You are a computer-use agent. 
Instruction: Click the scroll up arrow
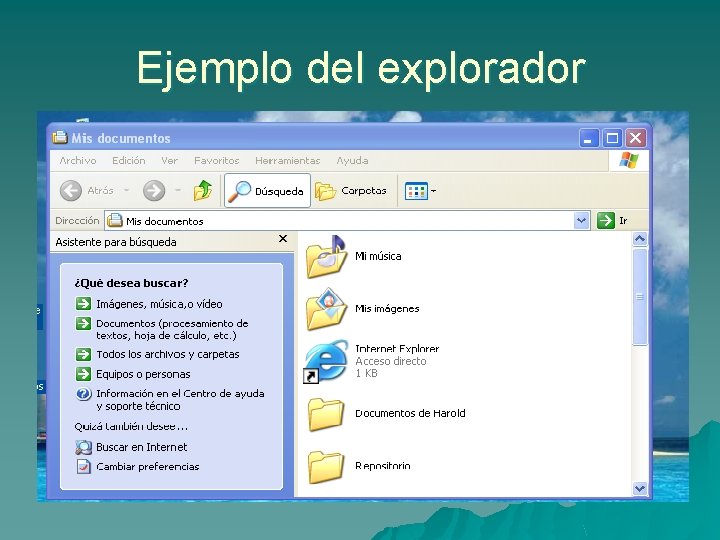[x=640, y=239]
